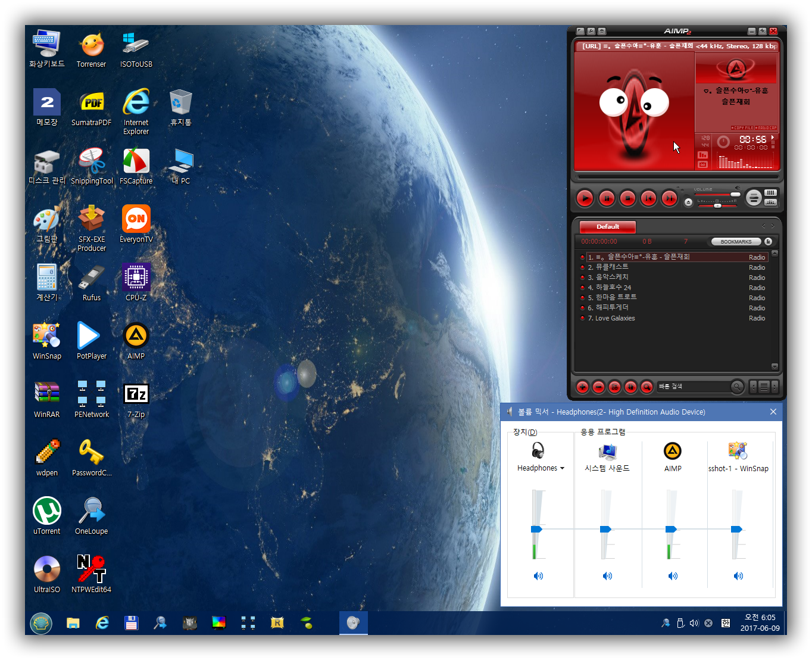Click AIMP round playlist menu button
The image size is (812, 660).
[754, 197]
